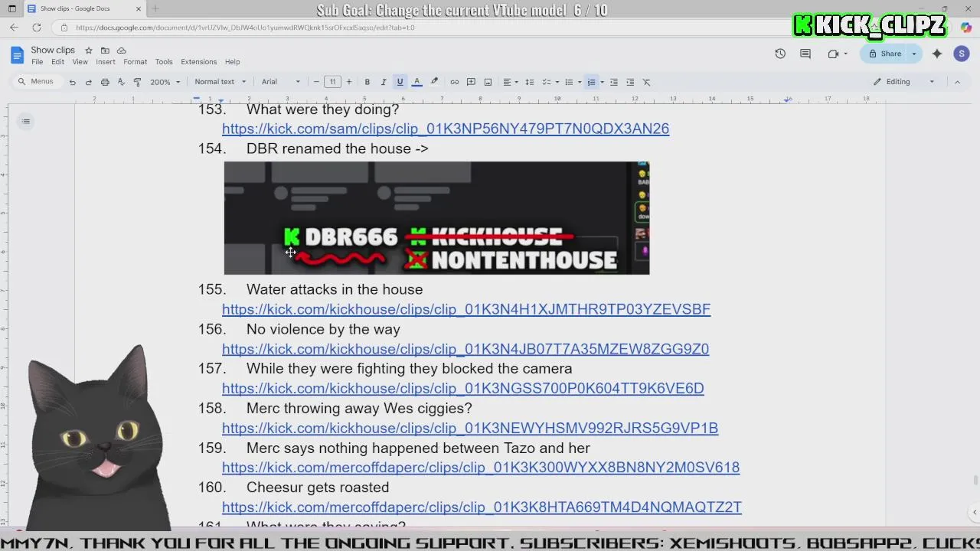The height and width of the screenshot is (551, 980).
Task: Insert a link from the toolbar
Action: click(x=454, y=82)
